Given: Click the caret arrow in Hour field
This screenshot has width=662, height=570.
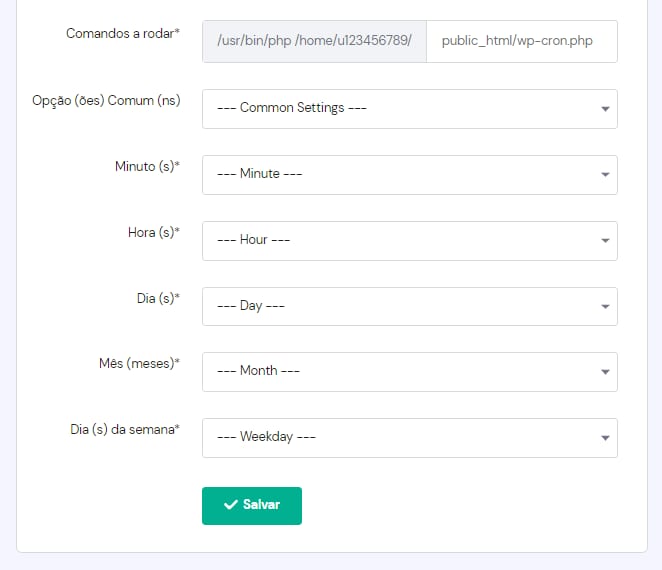Looking at the screenshot, I should click(605, 241).
